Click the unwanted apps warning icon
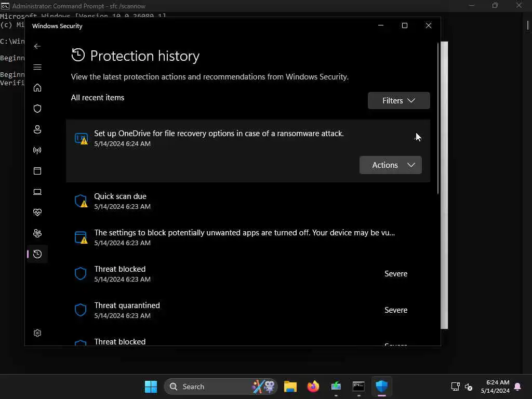 tap(81, 237)
